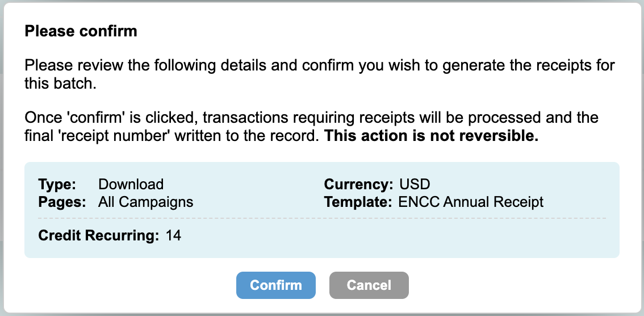Click the 'USD' currency value

point(415,184)
